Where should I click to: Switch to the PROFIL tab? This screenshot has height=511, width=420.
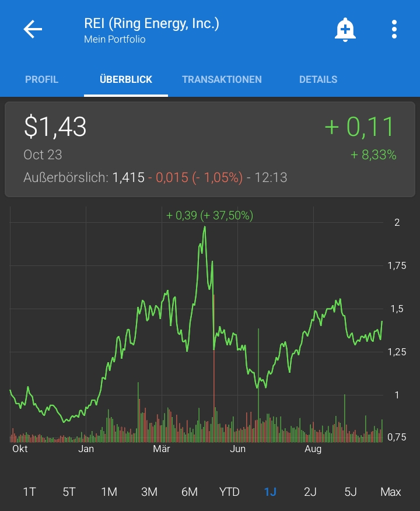click(41, 79)
